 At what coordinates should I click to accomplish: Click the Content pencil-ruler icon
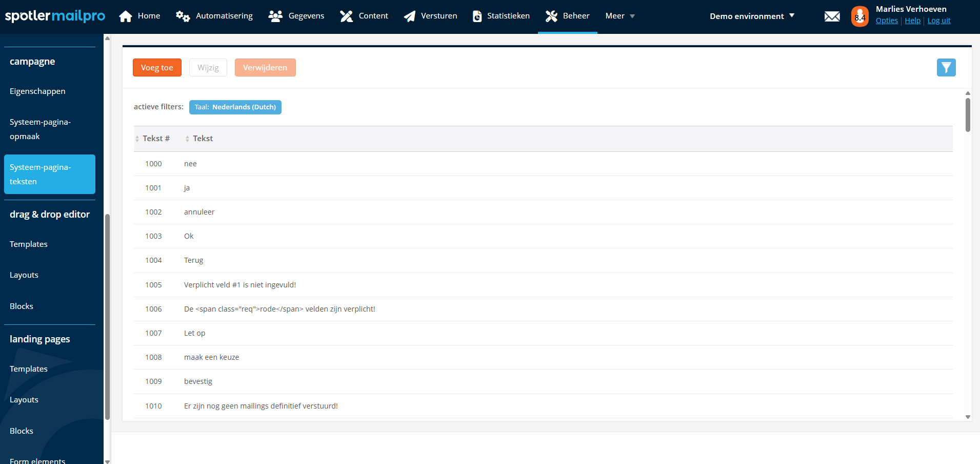[347, 16]
